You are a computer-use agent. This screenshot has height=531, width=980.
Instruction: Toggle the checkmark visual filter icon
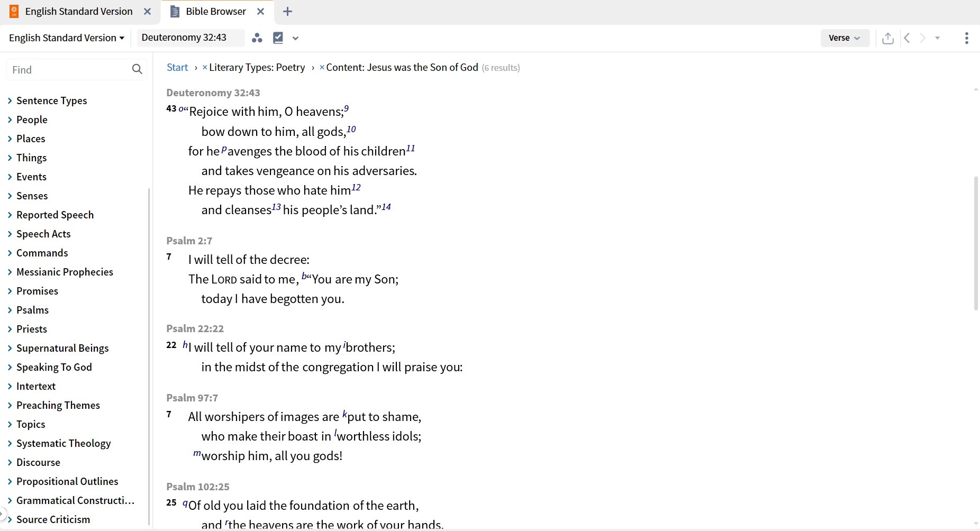(278, 38)
